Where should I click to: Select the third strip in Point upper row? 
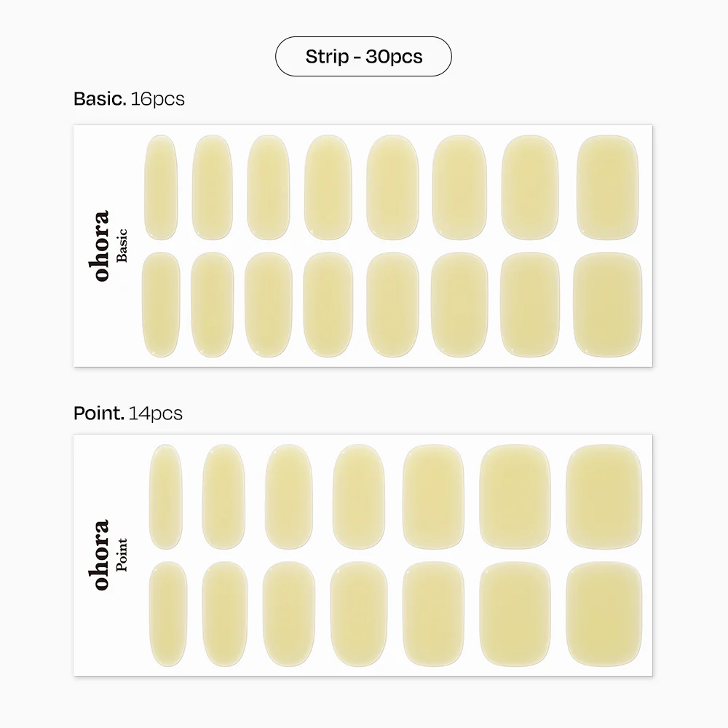tap(289, 497)
